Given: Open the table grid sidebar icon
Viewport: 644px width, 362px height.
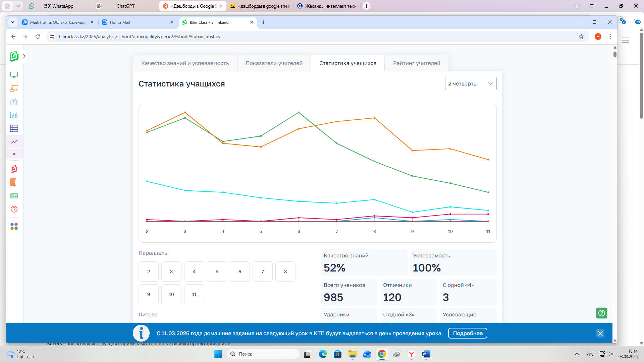Looking at the screenshot, I should point(14,128).
